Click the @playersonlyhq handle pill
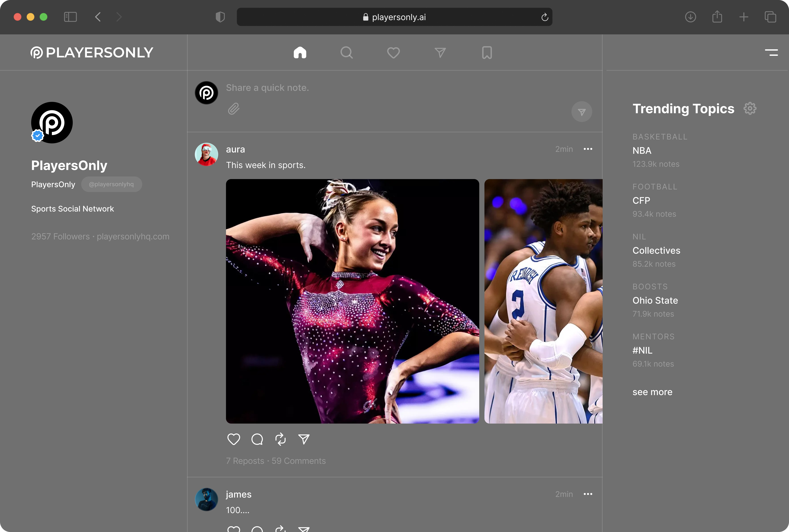 click(x=111, y=184)
